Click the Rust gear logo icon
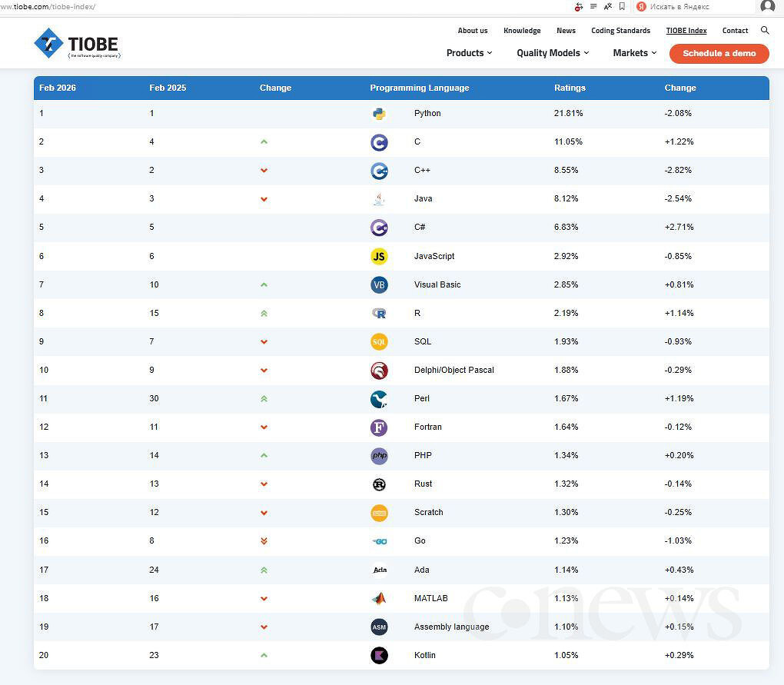The image size is (784, 685). [x=379, y=484]
